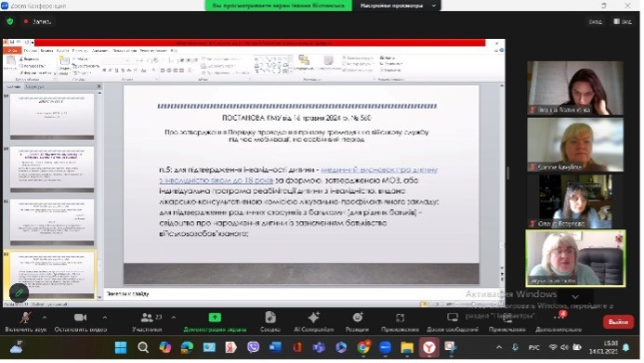The image size is (644, 363).
Task: Click the thumbnail pane scroll-down arrow
Action: (99, 298)
